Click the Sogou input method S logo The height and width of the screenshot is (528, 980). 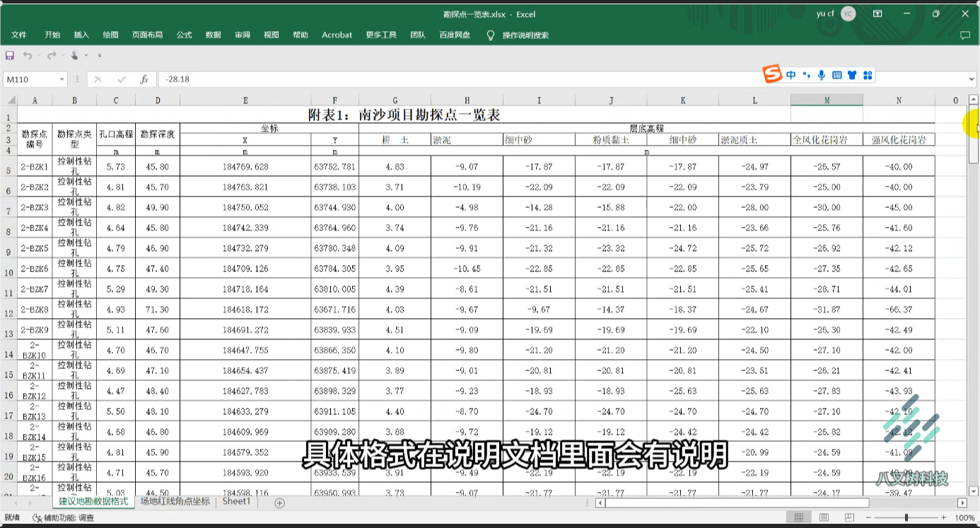(772, 74)
